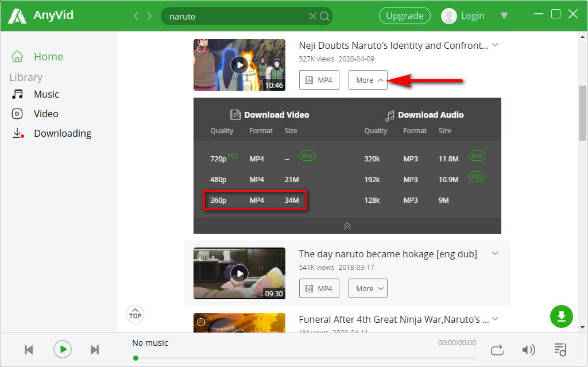588x367 pixels.
Task: Open the Music library
Action: coord(47,94)
